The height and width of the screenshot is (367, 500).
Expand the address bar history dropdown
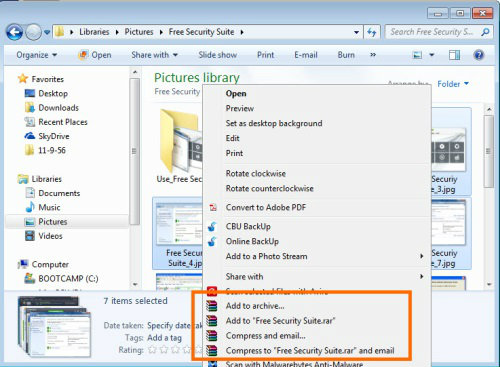(356, 32)
